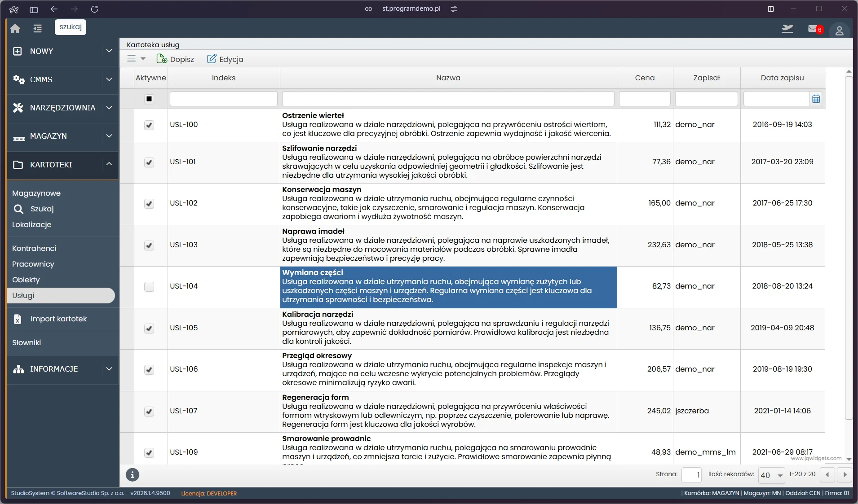Viewport: 858px width, 504px height.
Task: Expand the NARZĘDZIOWNIA chevron
Action: [x=109, y=107]
